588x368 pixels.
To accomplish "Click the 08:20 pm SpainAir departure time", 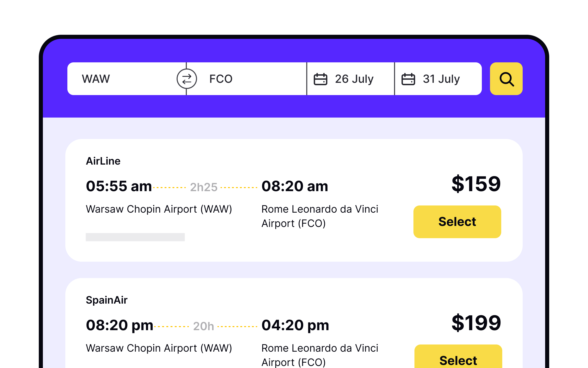I will (x=119, y=325).
